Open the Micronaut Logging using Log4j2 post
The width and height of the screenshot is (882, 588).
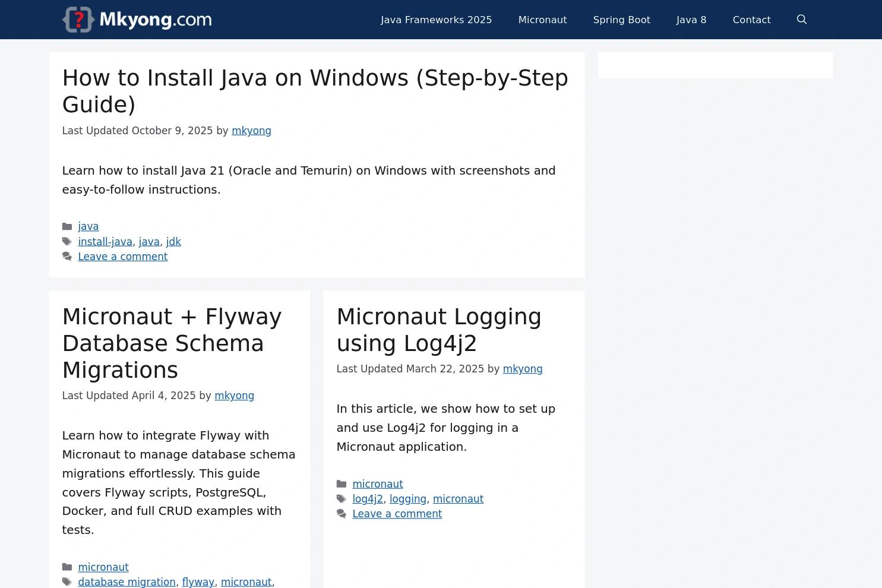(x=439, y=330)
